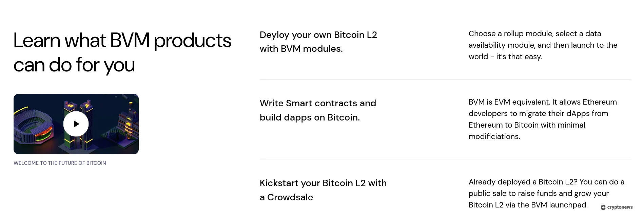Screen dimensions: 644x220
Task: Click the circular white play button
Action: (x=76, y=124)
